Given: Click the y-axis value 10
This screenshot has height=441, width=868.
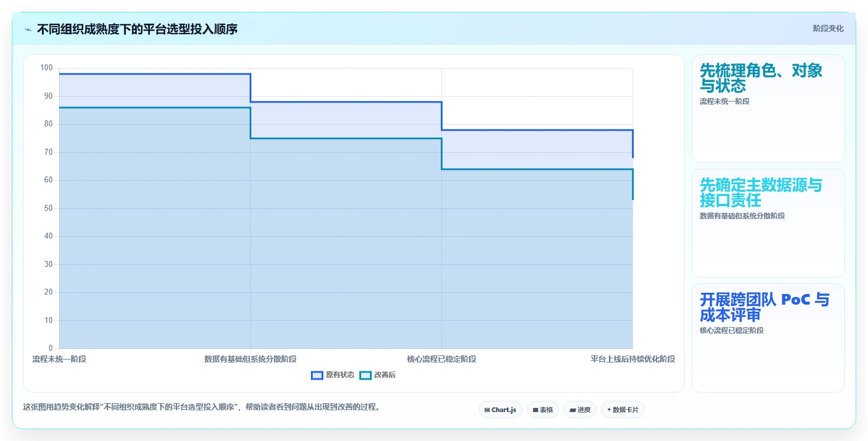Looking at the screenshot, I should coord(48,320).
